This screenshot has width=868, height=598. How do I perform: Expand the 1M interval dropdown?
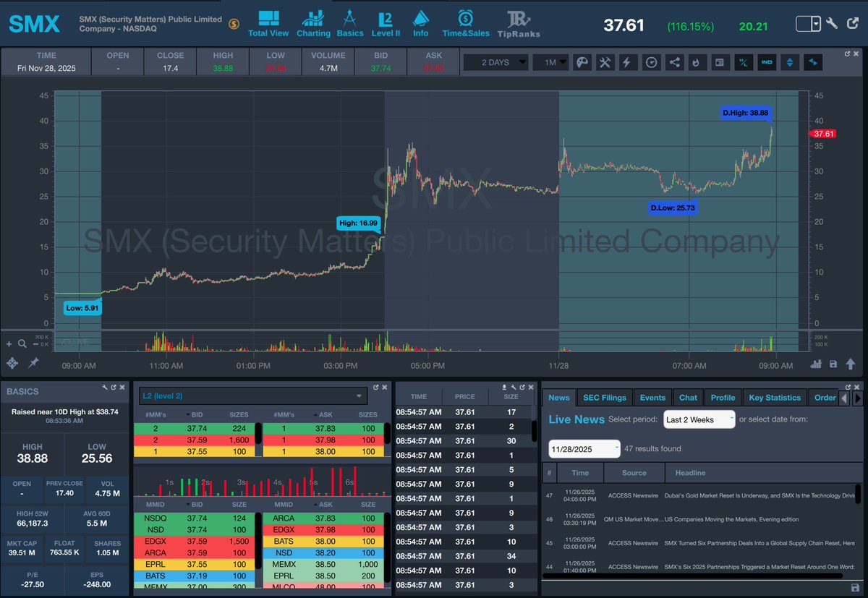click(551, 62)
